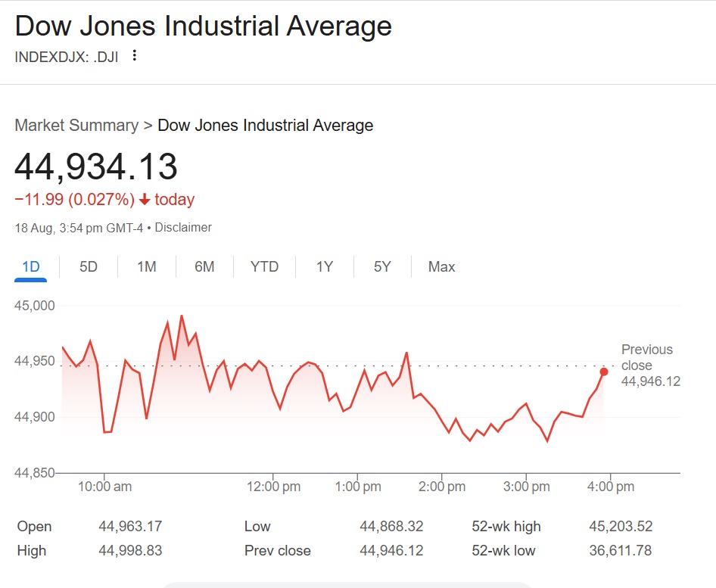
Task: Switch to the 1M chart view
Action: 145,266
